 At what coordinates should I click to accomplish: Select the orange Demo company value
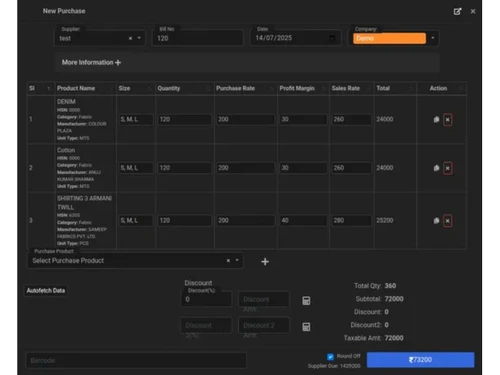pos(389,38)
